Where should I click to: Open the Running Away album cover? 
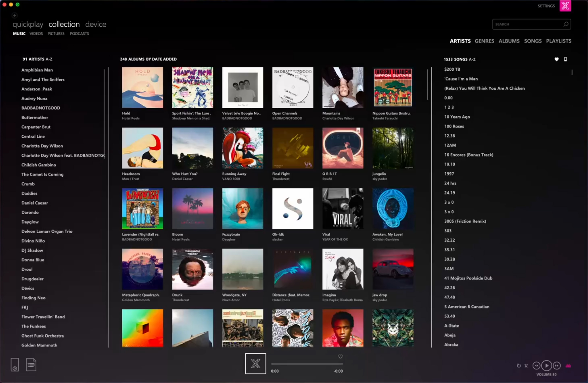tap(243, 148)
